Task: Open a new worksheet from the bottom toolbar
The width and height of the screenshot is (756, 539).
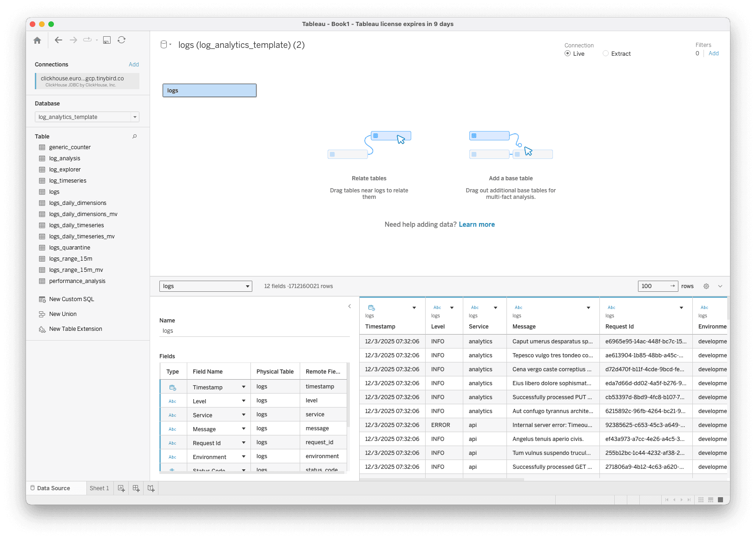Action: click(x=121, y=488)
